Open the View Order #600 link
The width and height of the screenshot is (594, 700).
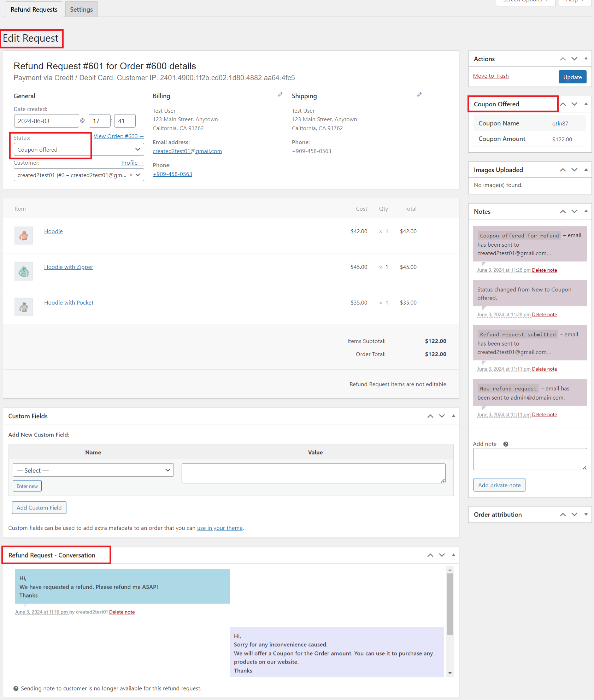pos(118,136)
